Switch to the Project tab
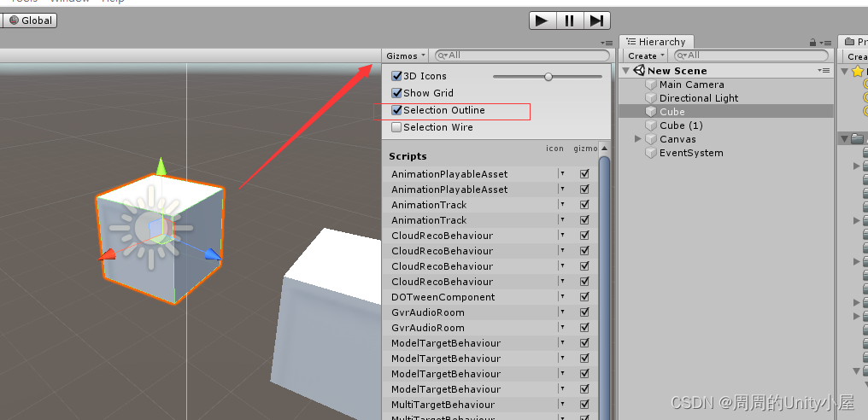The width and height of the screenshot is (868, 420). click(x=853, y=42)
